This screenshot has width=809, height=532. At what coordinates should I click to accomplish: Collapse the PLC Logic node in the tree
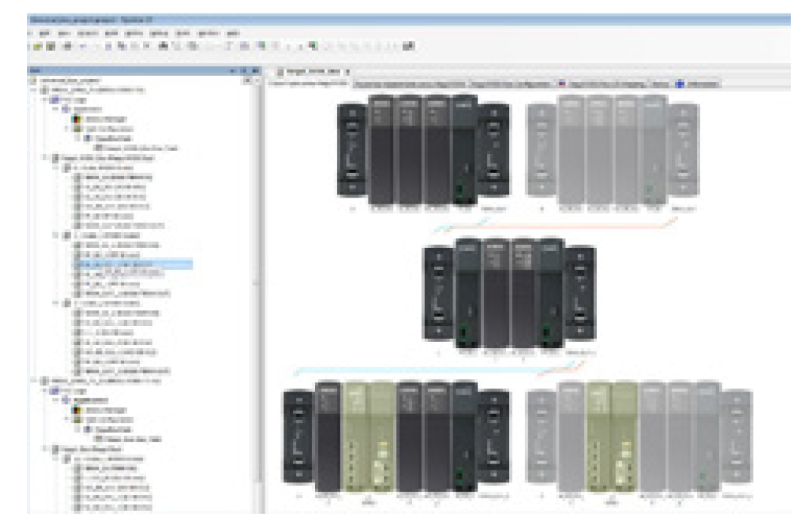[x=44, y=98]
